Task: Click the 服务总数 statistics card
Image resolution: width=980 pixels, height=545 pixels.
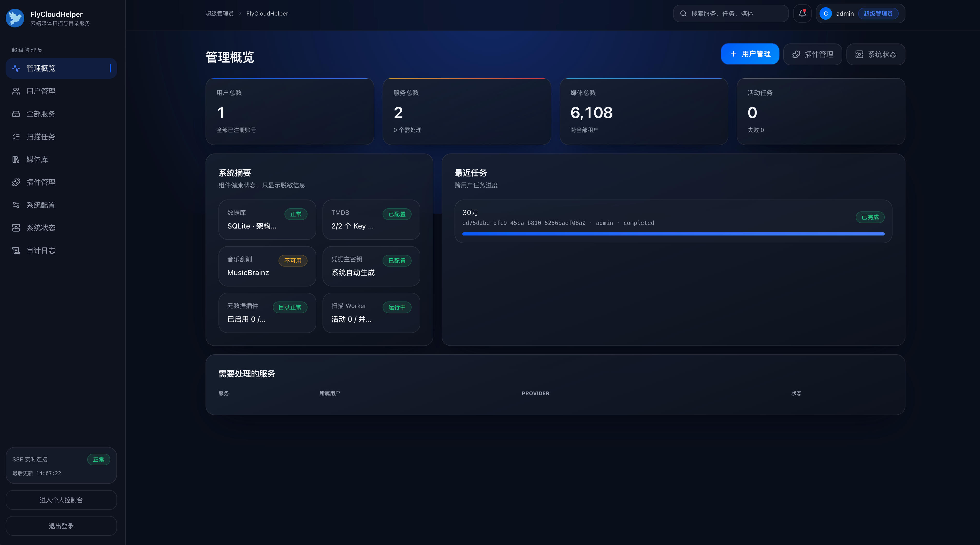Action: 467,112
